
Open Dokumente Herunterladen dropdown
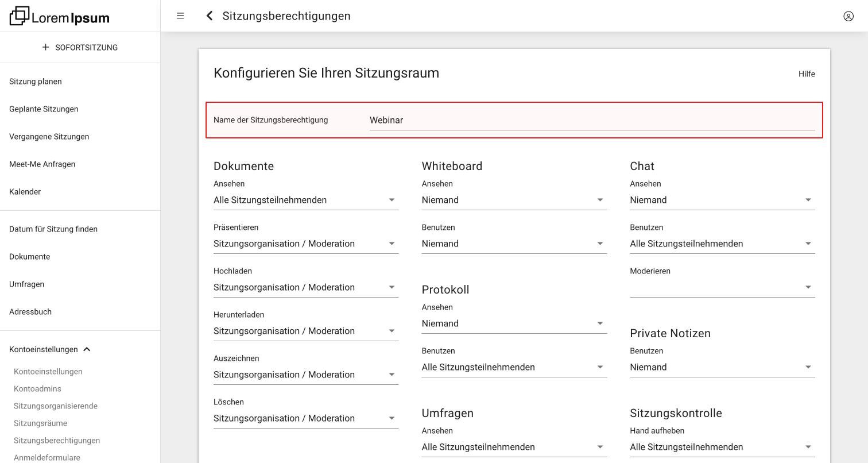click(x=306, y=331)
